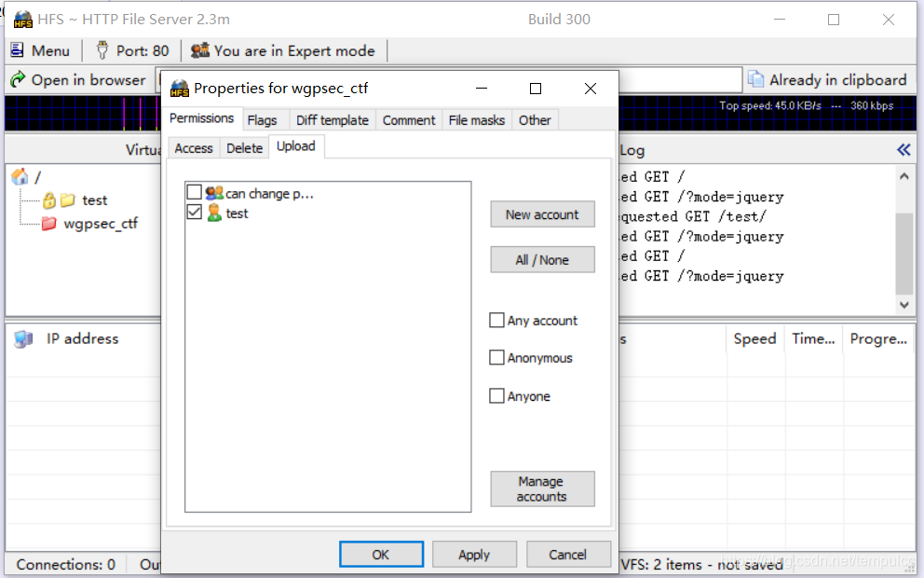Click the lock icon on test folder
This screenshot has height=578, width=924.
[x=49, y=200]
